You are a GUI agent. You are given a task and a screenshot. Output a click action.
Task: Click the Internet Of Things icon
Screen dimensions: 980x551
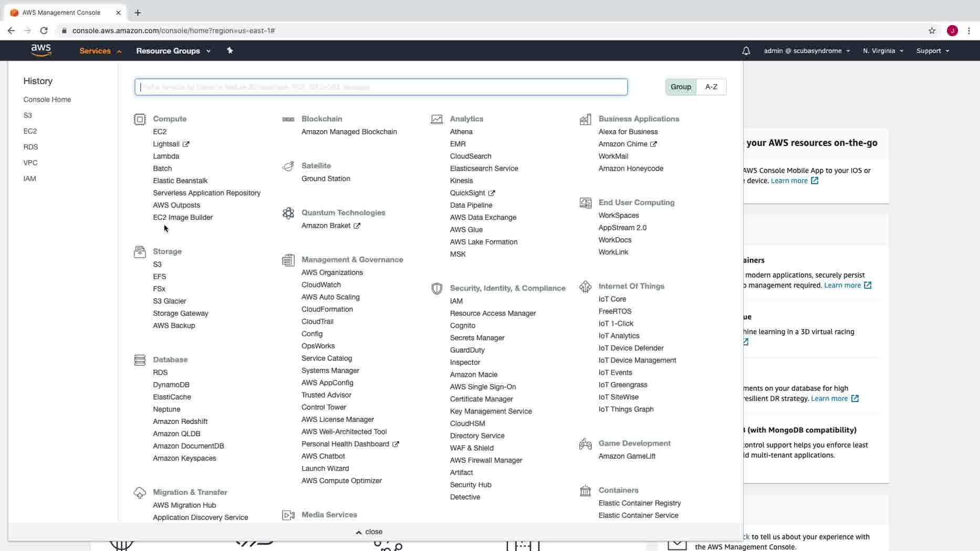[x=586, y=287]
